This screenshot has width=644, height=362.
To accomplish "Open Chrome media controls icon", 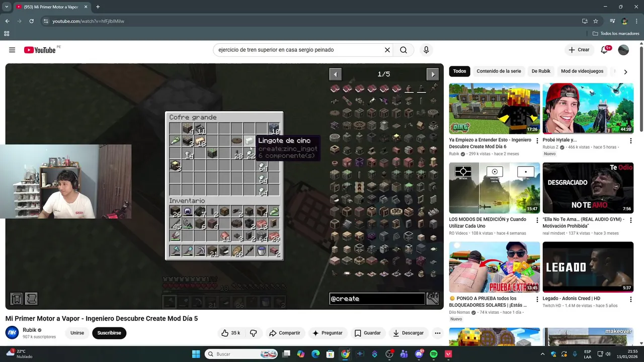I will click(x=612, y=21).
